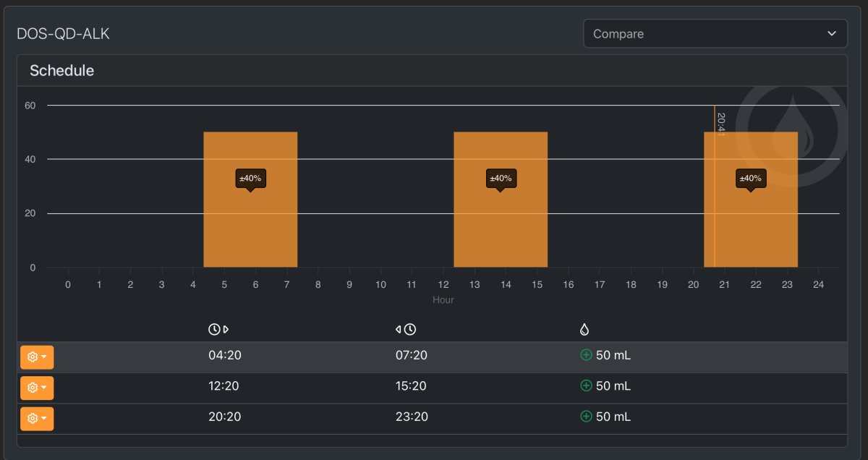Open gear menu for 12:20 schedule row
Screen dimensions: 868x460
point(37,388)
